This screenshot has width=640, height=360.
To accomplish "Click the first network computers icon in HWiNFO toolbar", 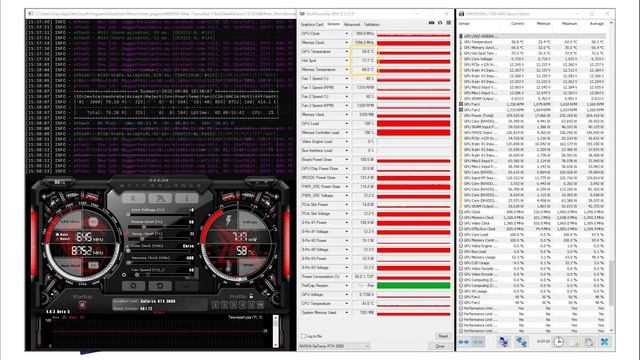I will 504,342.
